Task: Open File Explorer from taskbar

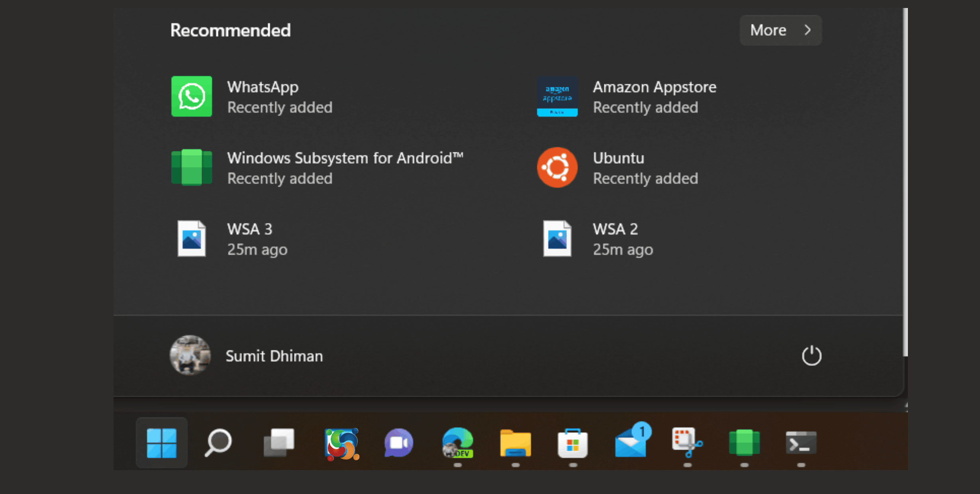Action: (x=515, y=443)
